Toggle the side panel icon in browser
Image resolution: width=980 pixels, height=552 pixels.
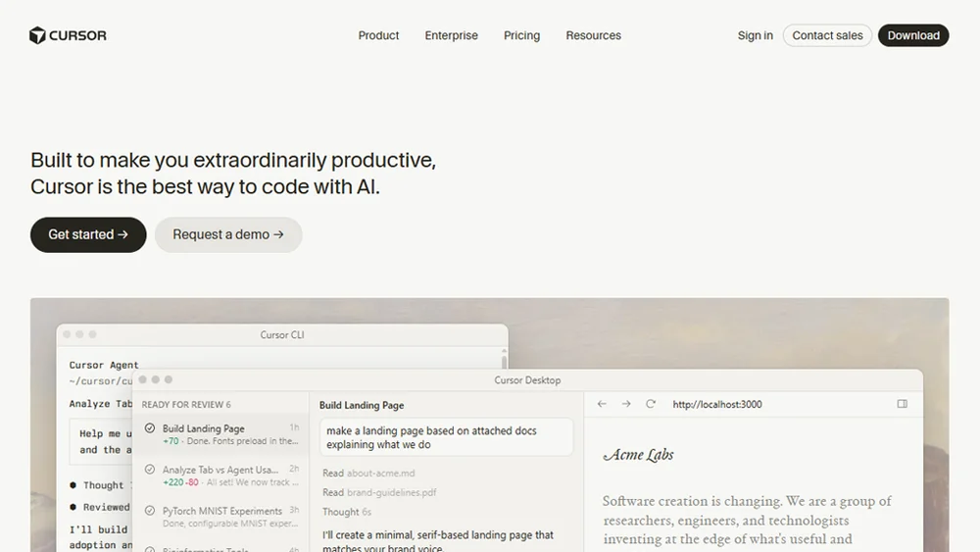(x=902, y=404)
